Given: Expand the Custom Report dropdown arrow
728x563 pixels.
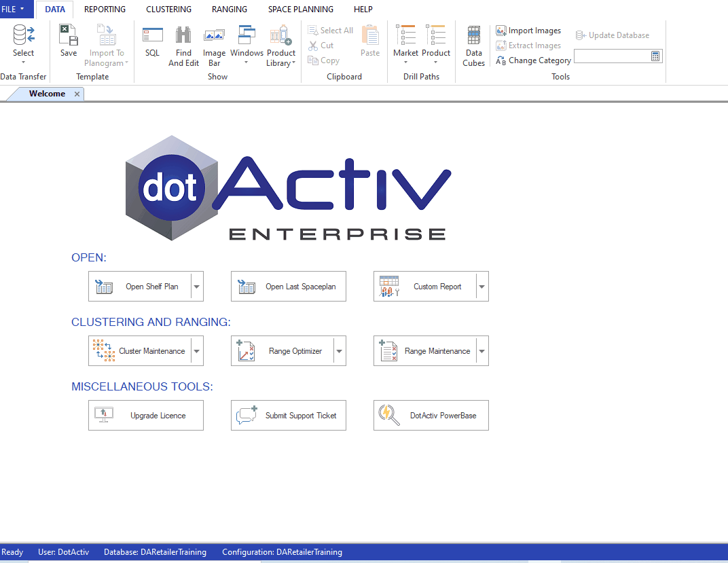Looking at the screenshot, I should [482, 287].
